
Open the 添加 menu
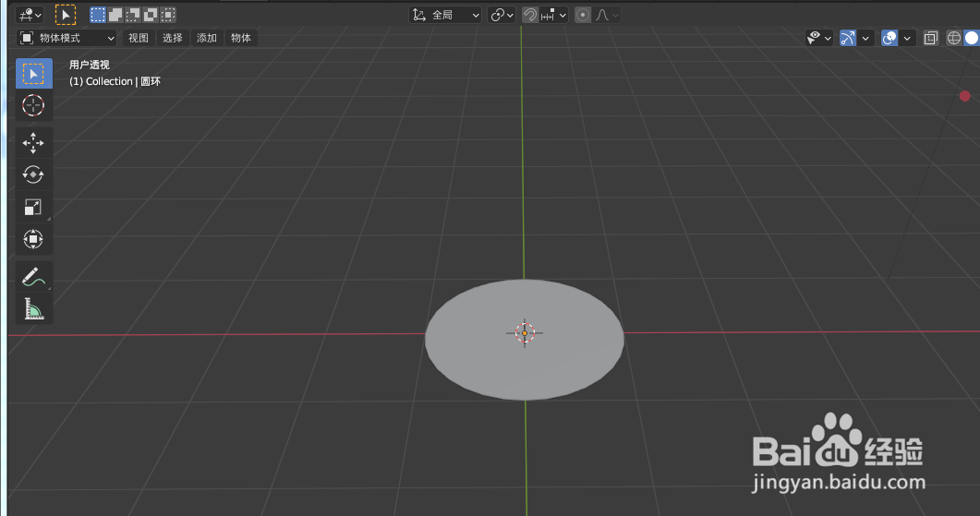pos(207,38)
